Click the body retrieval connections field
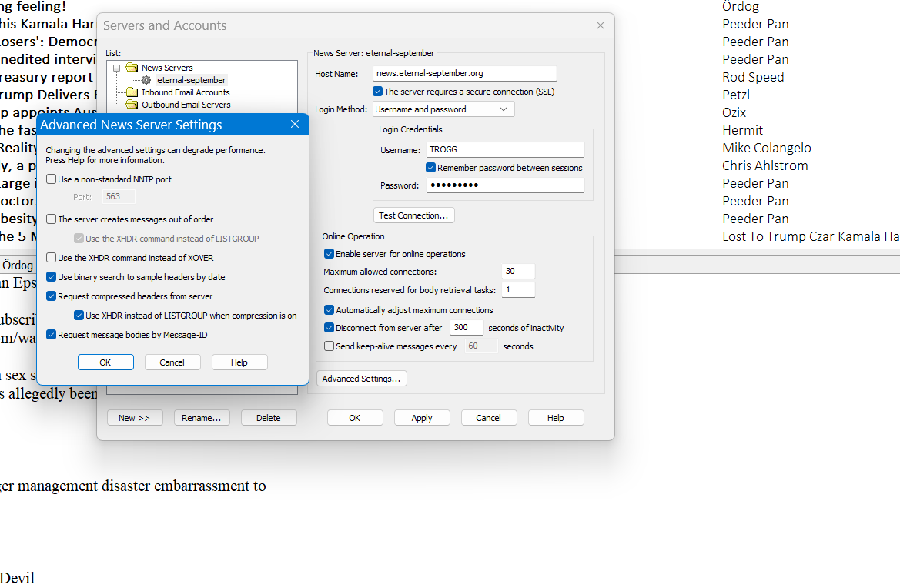 518,289
